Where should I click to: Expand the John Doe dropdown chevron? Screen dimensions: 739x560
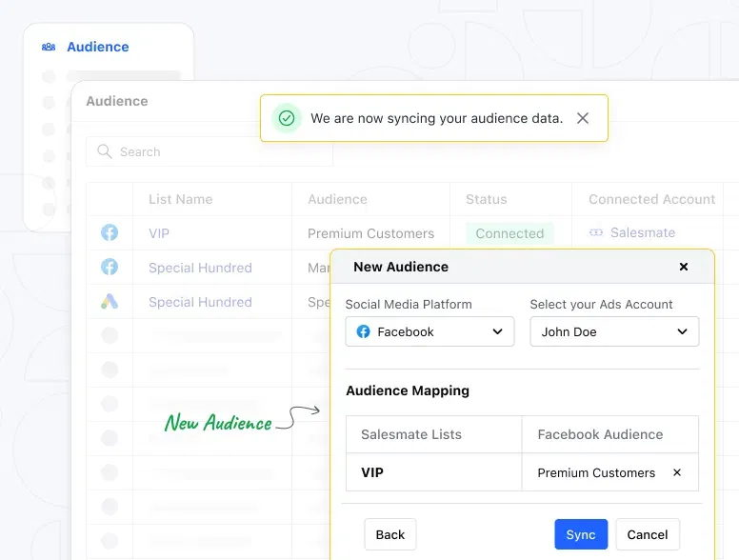[x=682, y=331]
